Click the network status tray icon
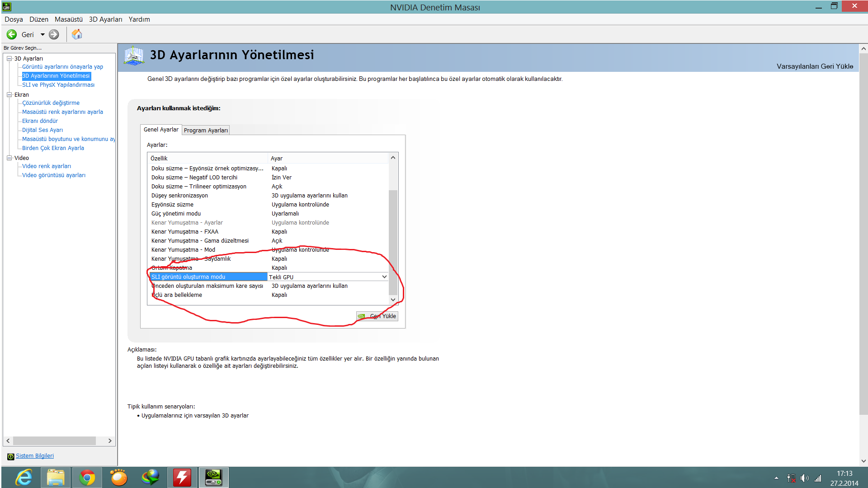868x488 pixels. [791, 478]
